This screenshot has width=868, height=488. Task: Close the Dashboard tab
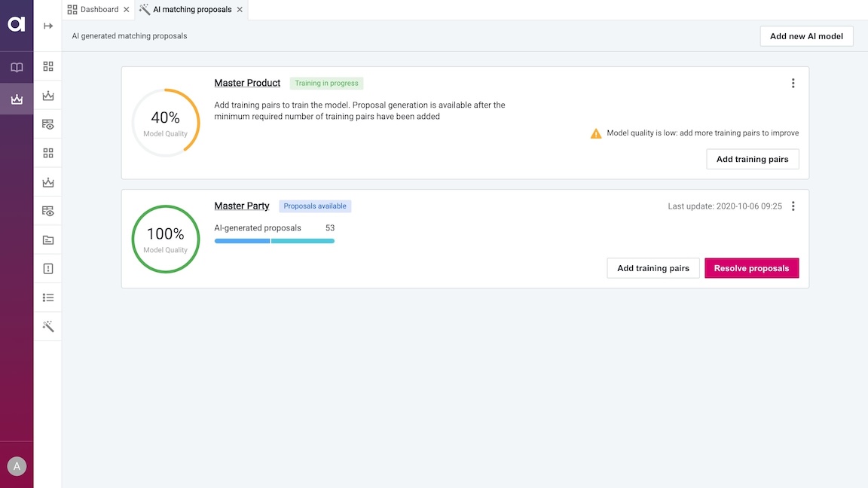pos(127,10)
